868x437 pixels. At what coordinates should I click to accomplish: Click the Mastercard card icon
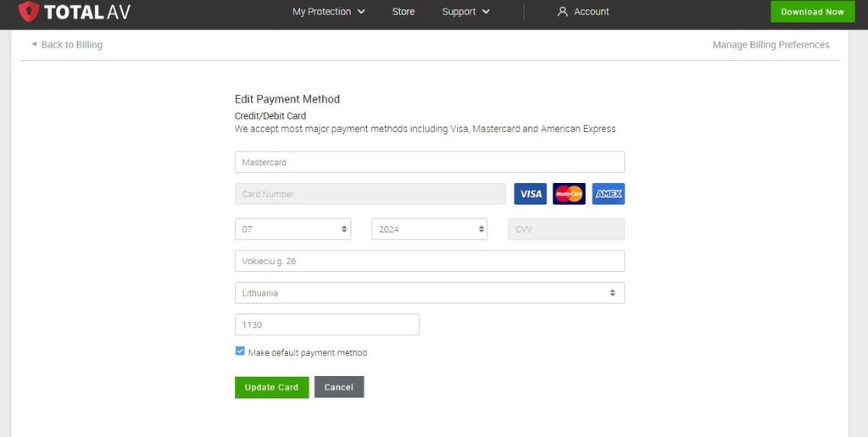(569, 194)
